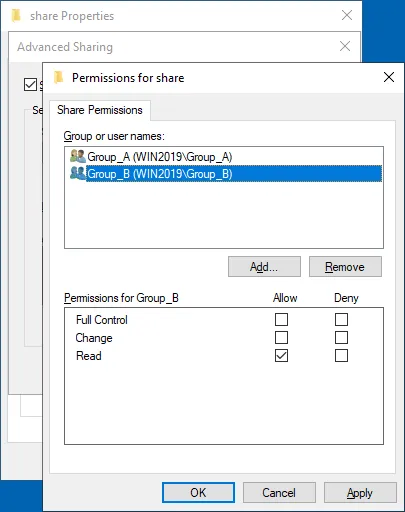Viewport: 405px width, 512px height.
Task: Apply the permission changes
Action: click(x=360, y=493)
